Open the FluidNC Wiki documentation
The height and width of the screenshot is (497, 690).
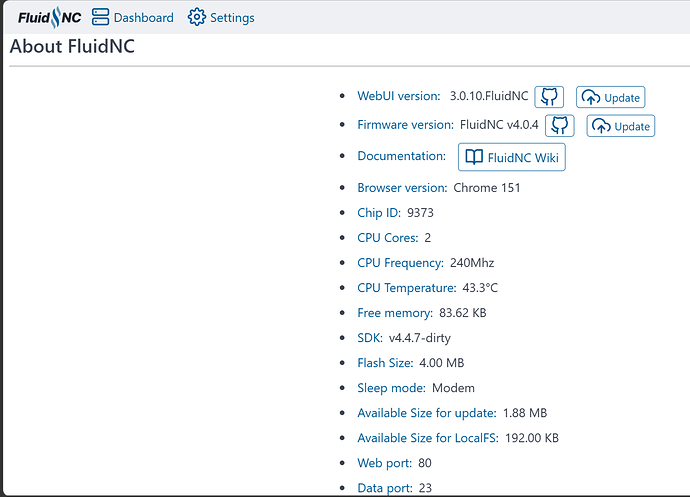click(x=512, y=157)
